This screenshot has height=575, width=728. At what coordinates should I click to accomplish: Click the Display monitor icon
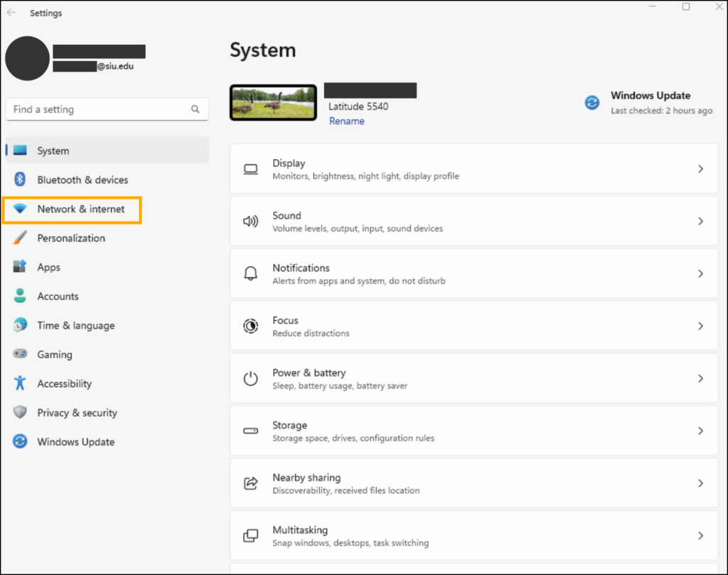tap(250, 168)
